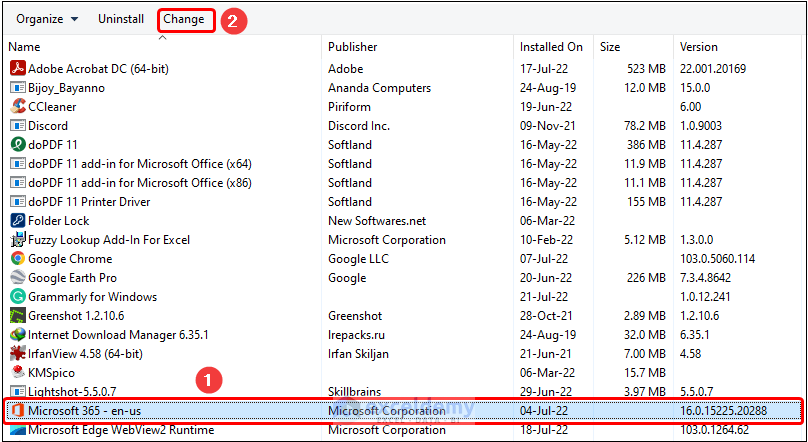Click the Internet Download Manager icon
This screenshot has height=442, width=808.
[x=18, y=335]
